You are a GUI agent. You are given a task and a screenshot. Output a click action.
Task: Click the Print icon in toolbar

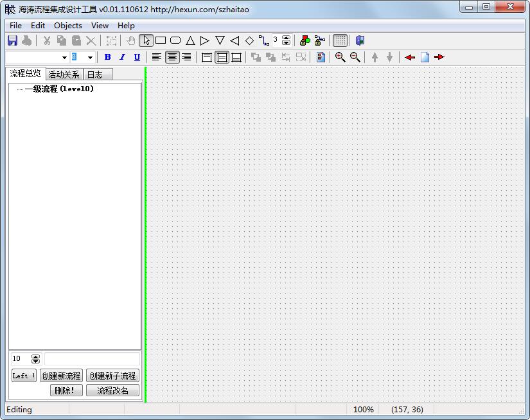[x=27, y=40]
